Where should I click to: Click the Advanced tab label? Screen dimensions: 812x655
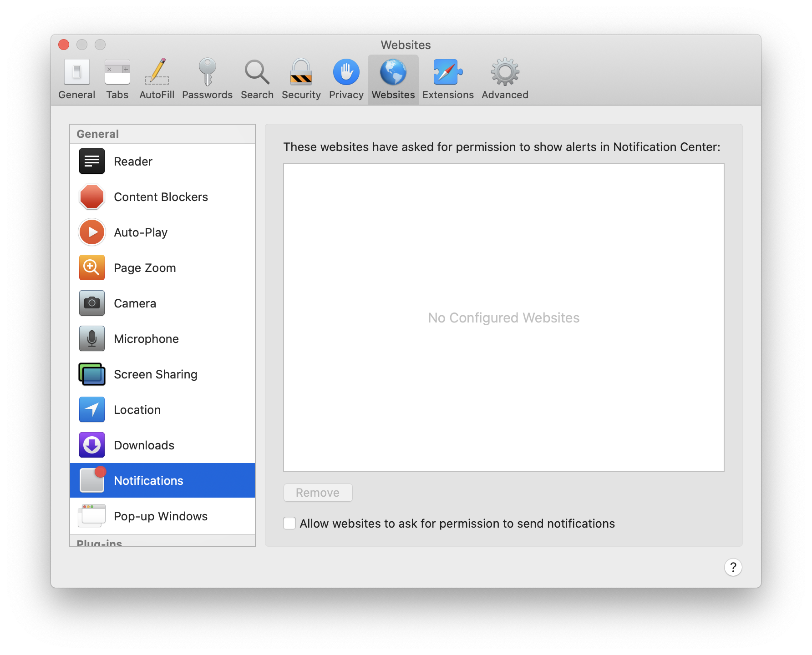pyautogui.click(x=505, y=95)
